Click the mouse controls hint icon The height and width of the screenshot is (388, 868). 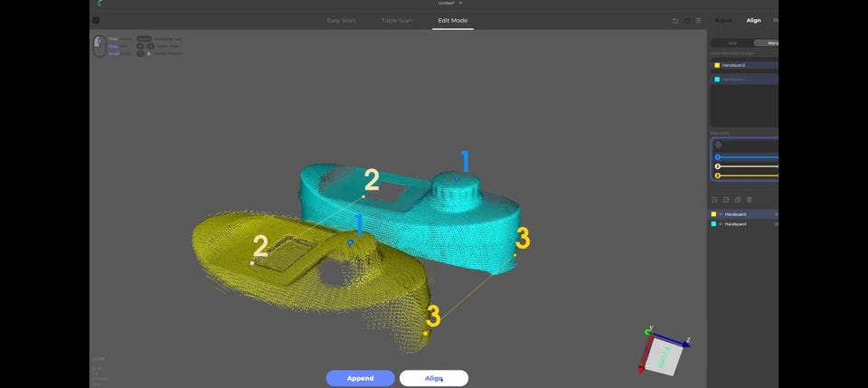pyautogui.click(x=99, y=46)
